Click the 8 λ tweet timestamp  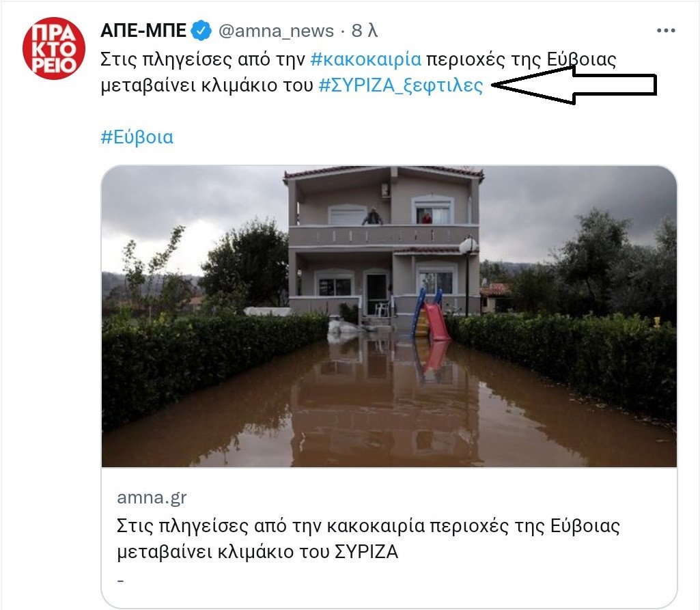pos(364,31)
